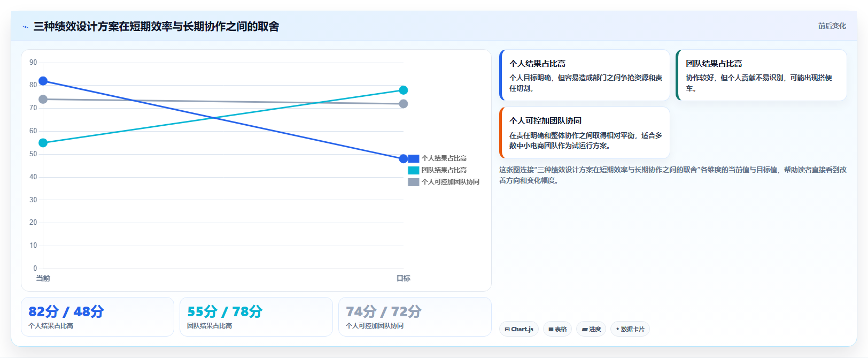The width and height of the screenshot is (868, 358).
Task: Select the gray data point at 72 目标
Action: [x=404, y=104]
